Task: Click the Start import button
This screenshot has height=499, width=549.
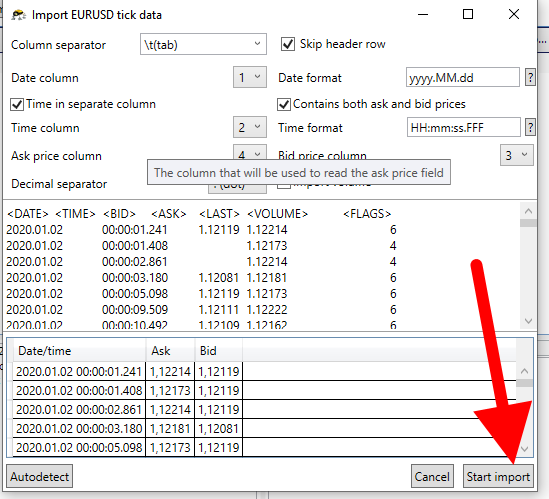Action: point(498,476)
